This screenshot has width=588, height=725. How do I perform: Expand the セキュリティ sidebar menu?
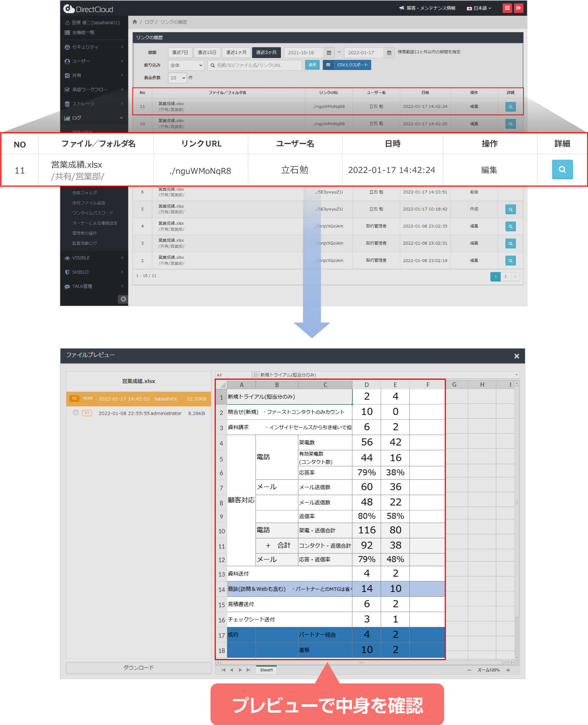coord(94,47)
